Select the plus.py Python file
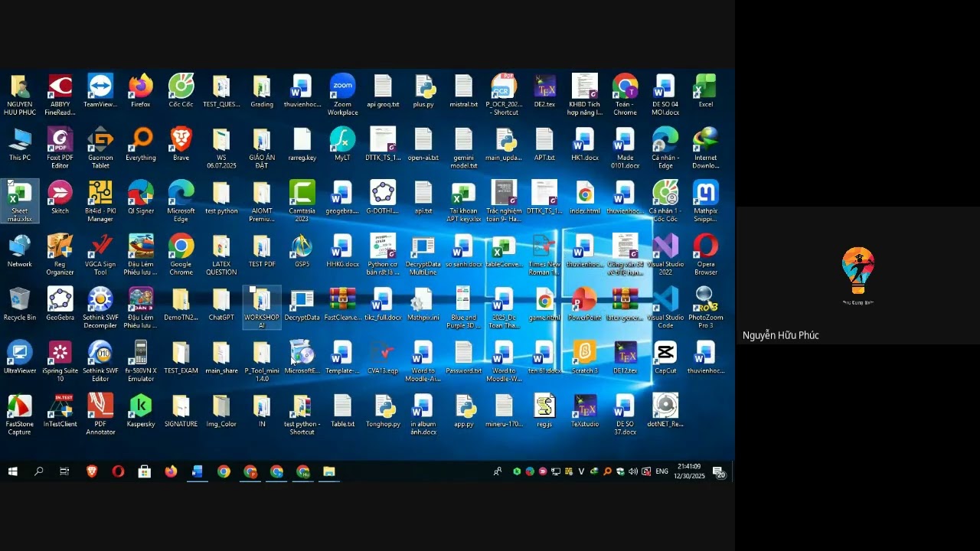The height and width of the screenshot is (551, 980). [x=423, y=91]
